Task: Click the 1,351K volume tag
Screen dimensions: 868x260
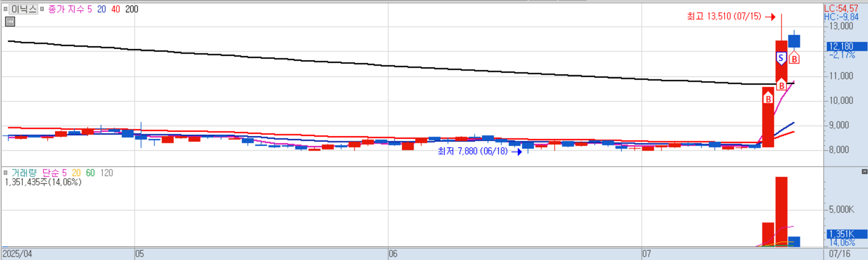Action: click(x=847, y=234)
